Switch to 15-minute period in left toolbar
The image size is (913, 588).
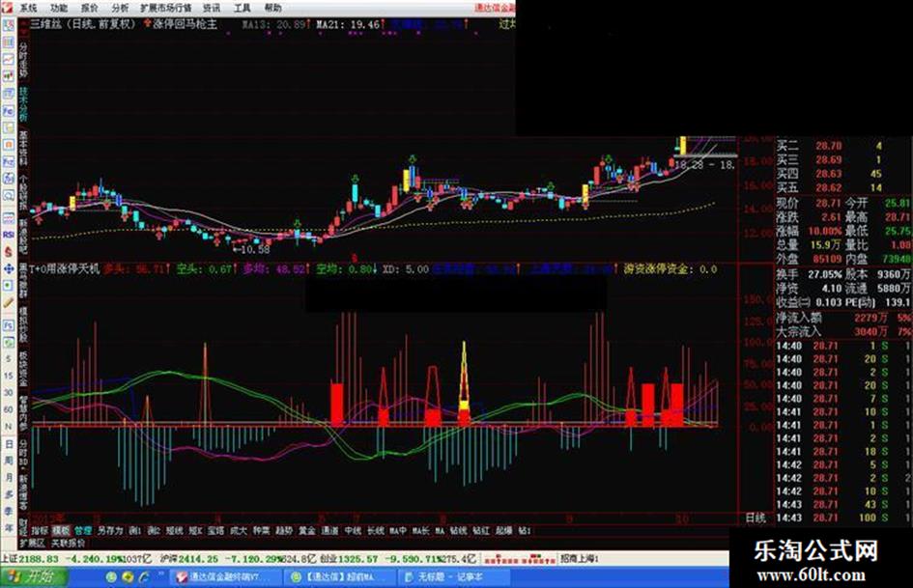[x=8, y=376]
